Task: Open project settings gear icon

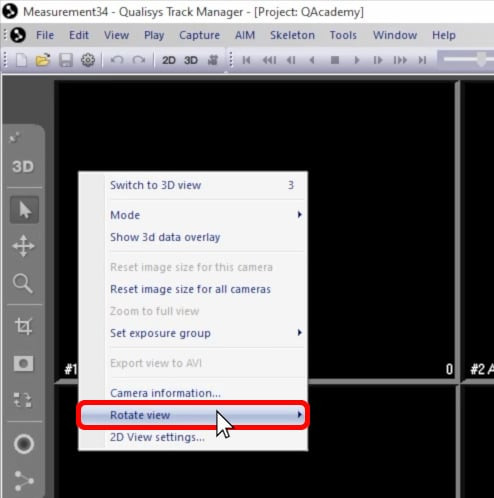Action: pos(88,60)
